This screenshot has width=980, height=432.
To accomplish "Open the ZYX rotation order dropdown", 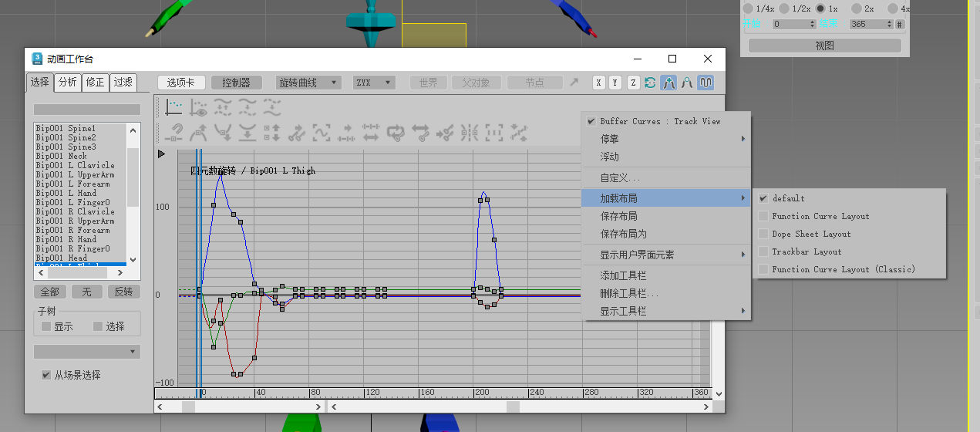I will click(374, 83).
